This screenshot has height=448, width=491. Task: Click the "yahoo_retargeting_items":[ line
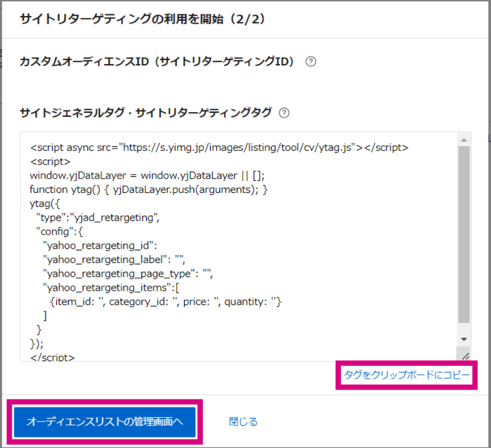tap(111, 288)
